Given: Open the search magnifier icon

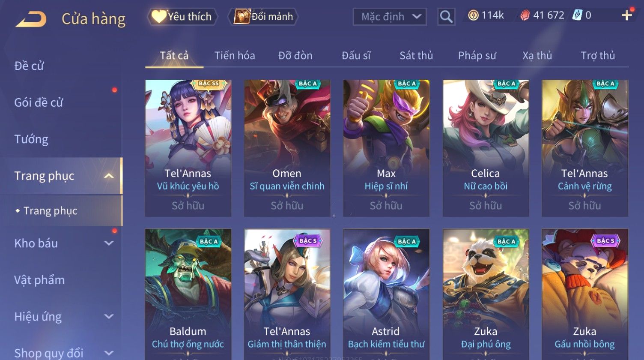Looking at the screenshot, I should (446, 17).
